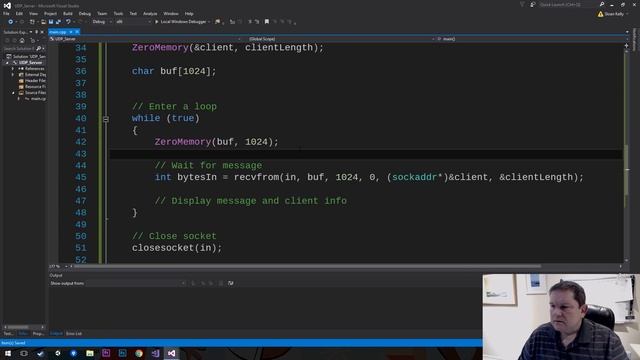Image resolution: width=640 pixels, height=360 pixels.
Task: Click the signed-in user account name
Action: (x=614, y=14)
